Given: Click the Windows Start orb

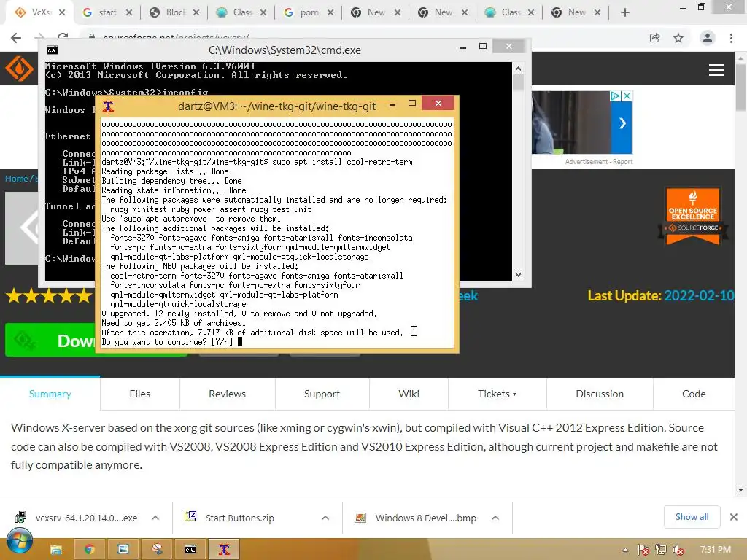Looking at the screenshot, I should click(x=19, y=542).
